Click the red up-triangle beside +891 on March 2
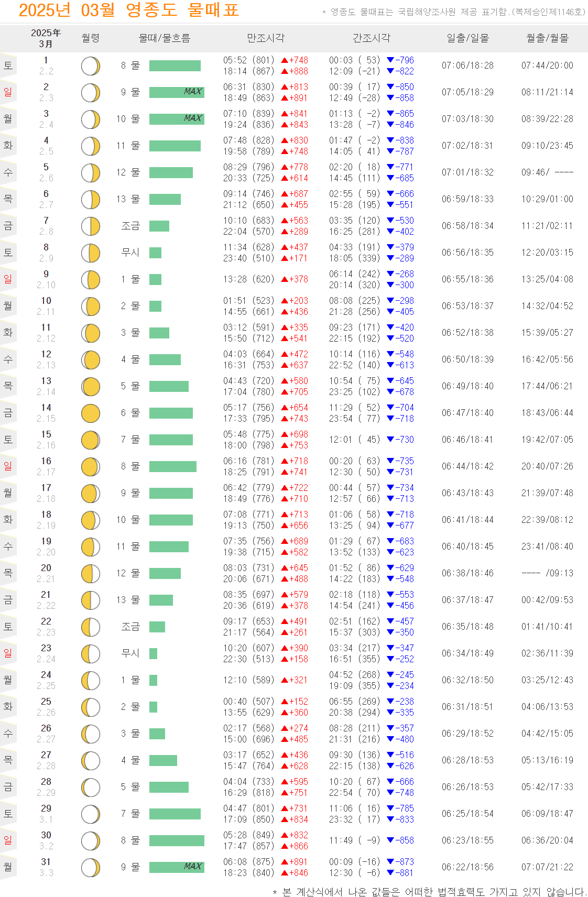The image size is (588, 897). pos(285,98)
